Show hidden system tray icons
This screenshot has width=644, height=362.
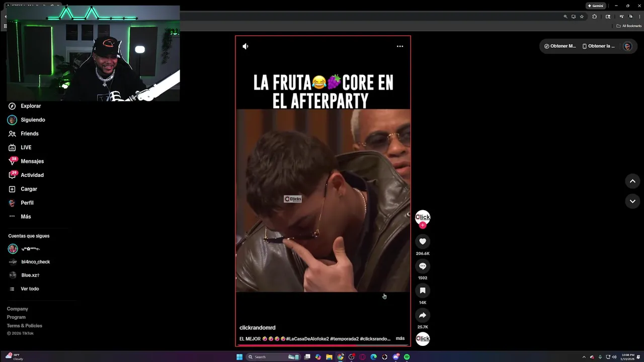point(584,357)
